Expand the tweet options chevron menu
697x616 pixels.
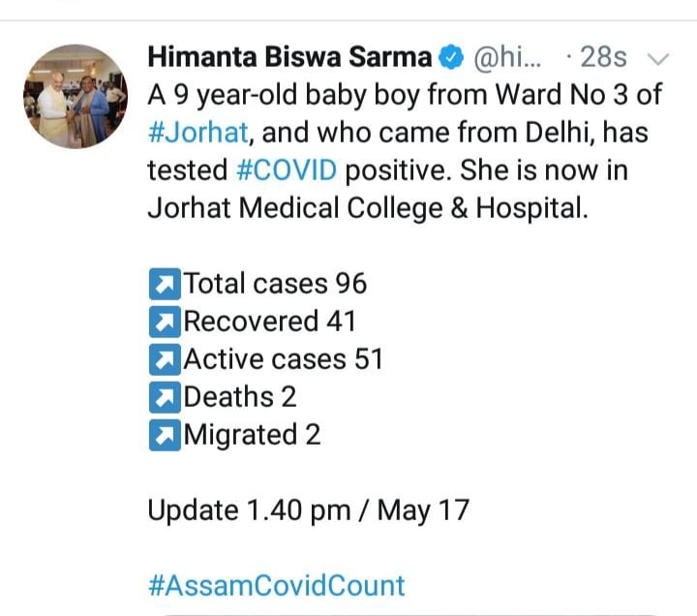click(657, 59)
